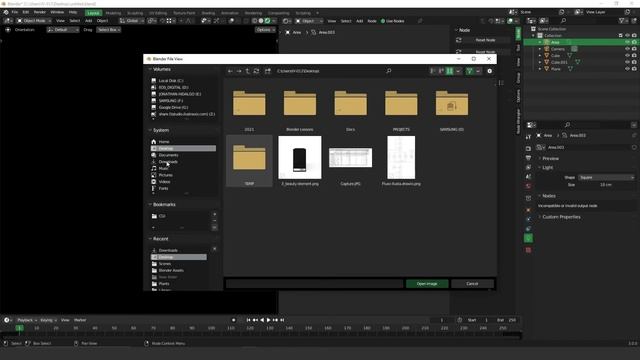Select the PROJECTS folder

click(x=401, y=107)
